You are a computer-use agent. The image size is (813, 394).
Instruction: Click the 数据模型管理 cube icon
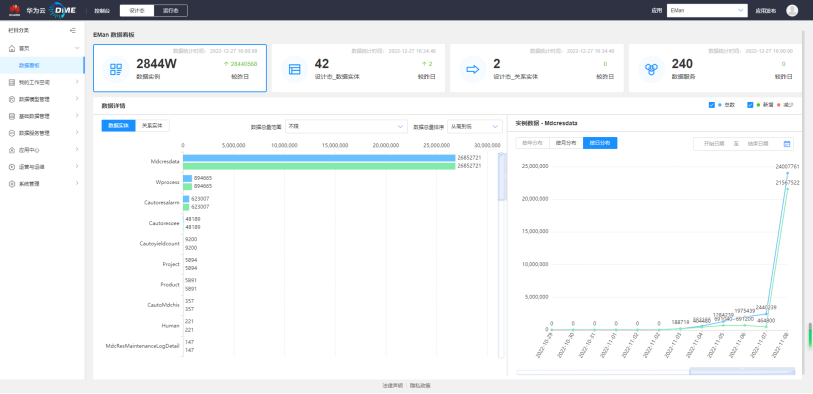coord(12,99)
